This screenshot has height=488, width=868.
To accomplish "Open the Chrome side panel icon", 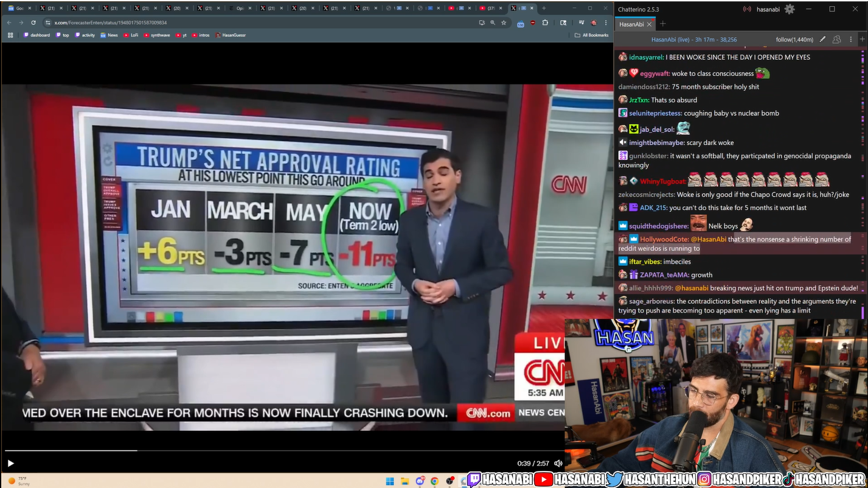I will 563,23.
